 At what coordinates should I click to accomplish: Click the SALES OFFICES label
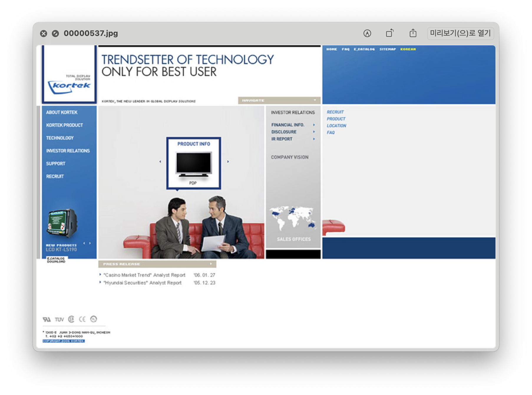pyautogui.click(x=294, y=239)
